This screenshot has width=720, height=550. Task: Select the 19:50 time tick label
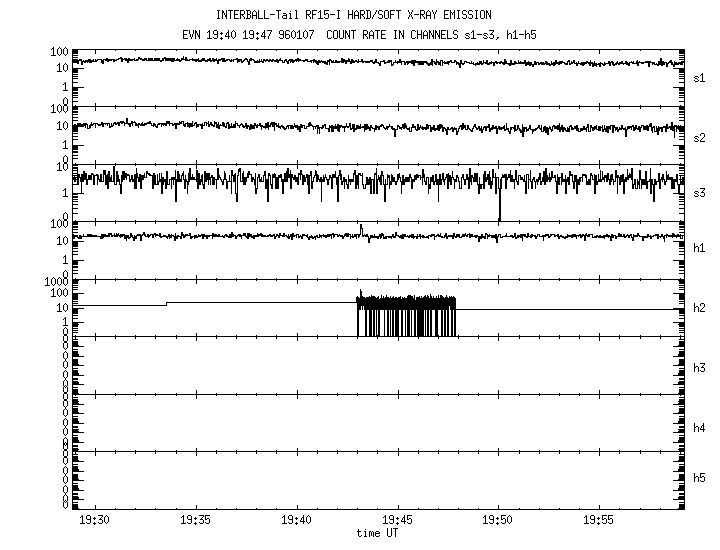(x=498, y=522)
